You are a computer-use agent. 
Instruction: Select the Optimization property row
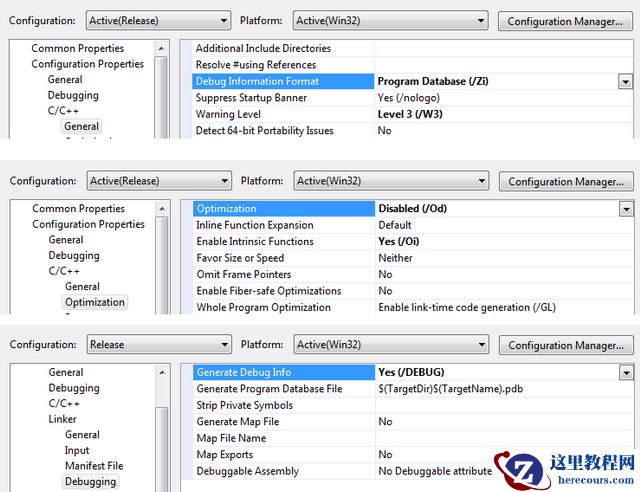(413, 209)
